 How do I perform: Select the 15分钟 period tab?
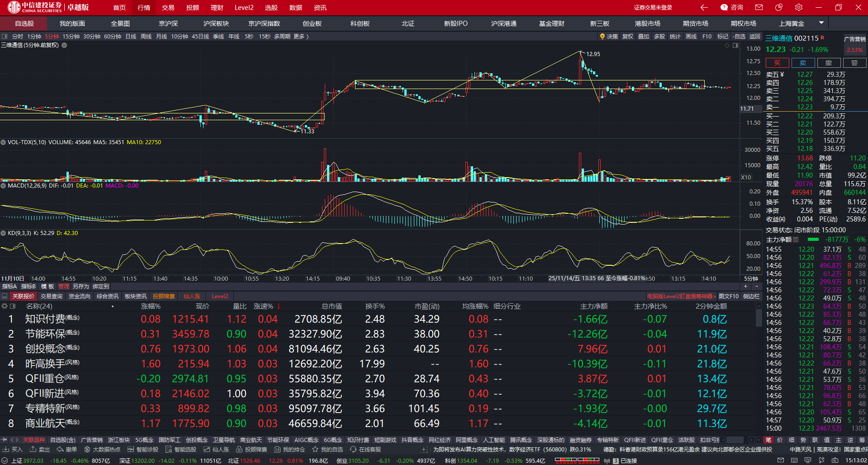[x=71, y=37]
